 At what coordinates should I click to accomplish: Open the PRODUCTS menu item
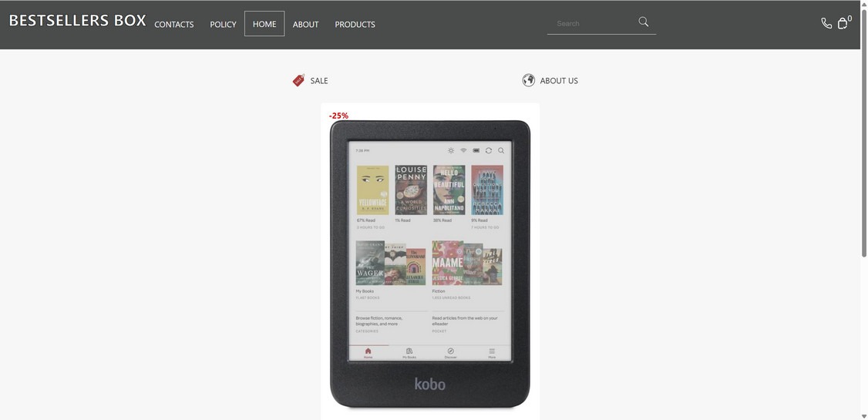[355, 25]
